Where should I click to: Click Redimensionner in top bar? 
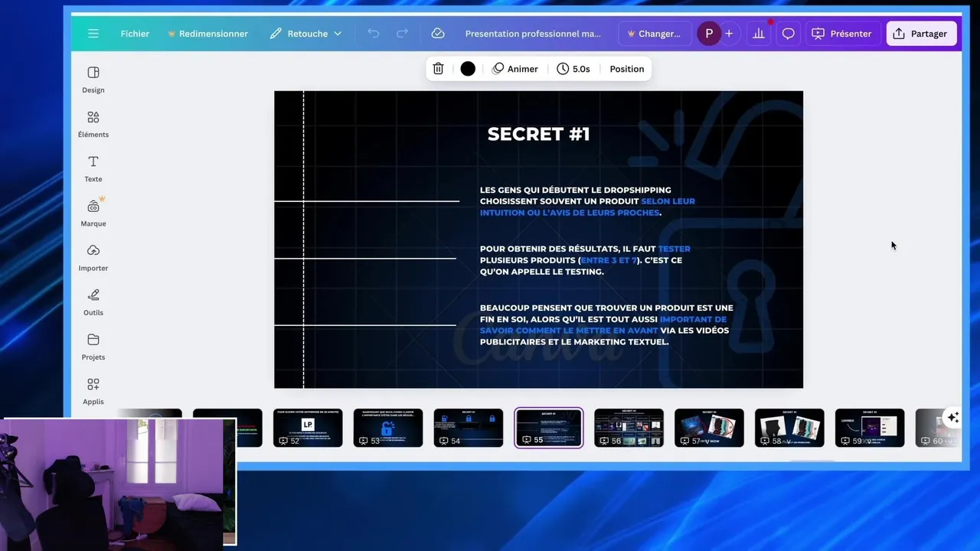click(x=207, y=34)
